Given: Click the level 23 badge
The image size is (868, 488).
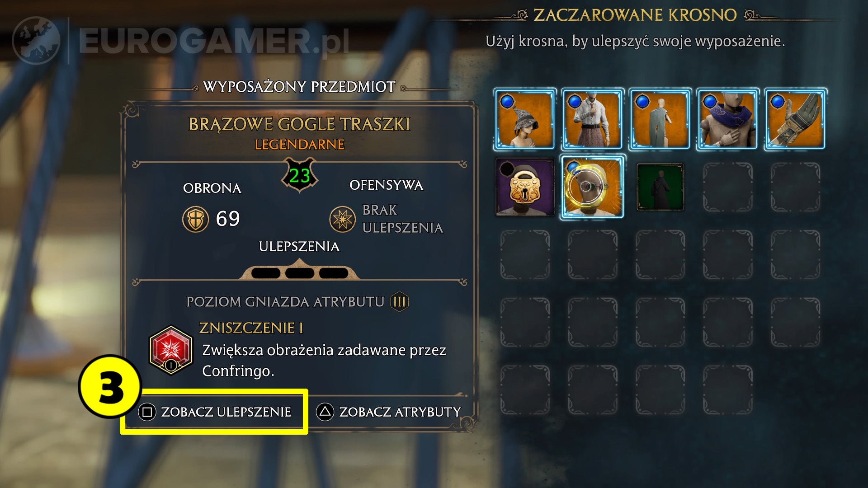Looking at the screenshot, I should pos(299,175).
